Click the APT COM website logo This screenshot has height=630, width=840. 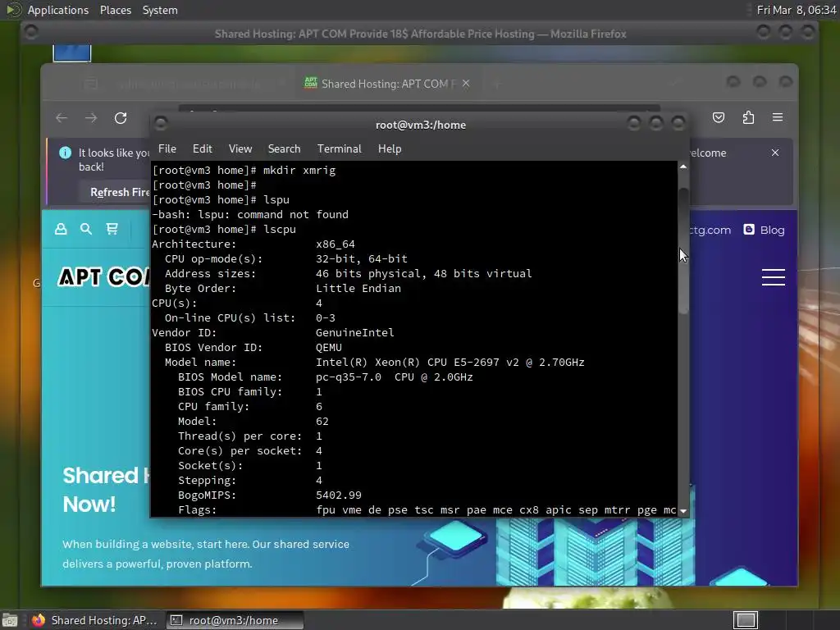tap(104, 277)
